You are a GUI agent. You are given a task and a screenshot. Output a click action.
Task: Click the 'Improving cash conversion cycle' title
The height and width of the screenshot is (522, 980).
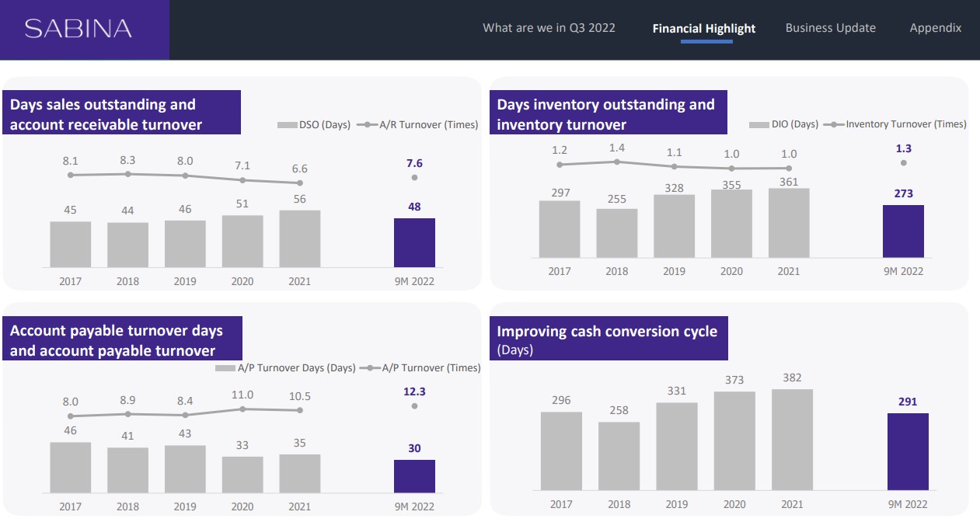[x=607, y=332]
